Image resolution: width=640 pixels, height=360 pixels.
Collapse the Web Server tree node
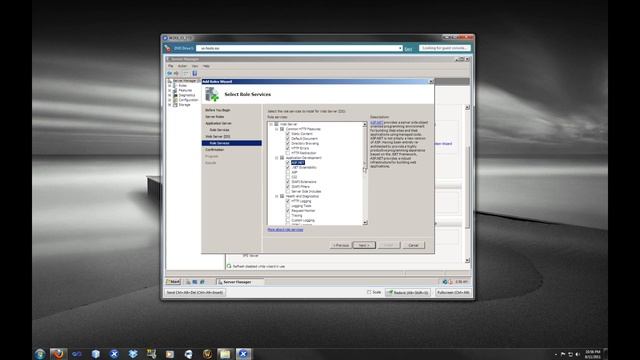click(271, 124)
